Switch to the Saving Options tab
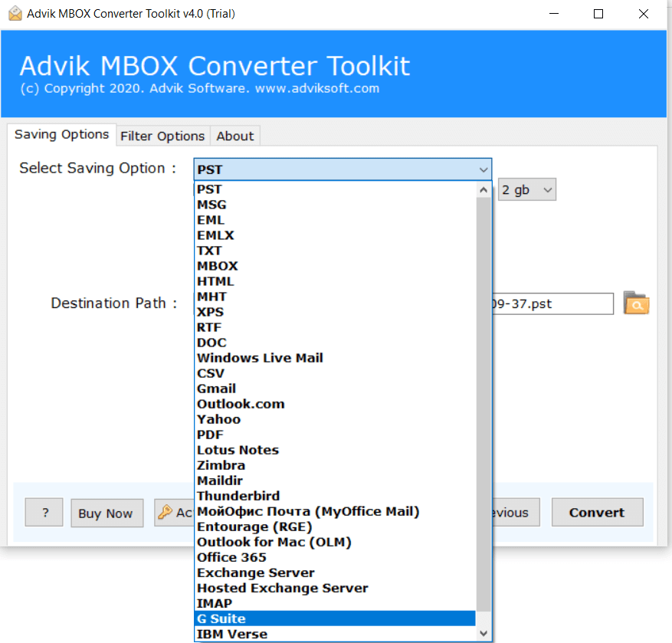Viewport: 672px width, 643px height. tap(61, 135)
